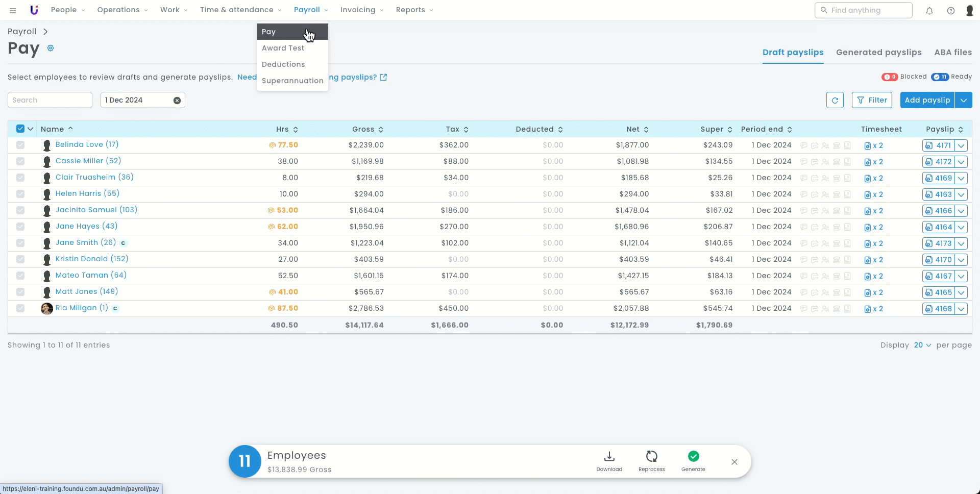Uncheck Ria Miligan's row checkbox
The image size is (980, 494).
point(20,308)
